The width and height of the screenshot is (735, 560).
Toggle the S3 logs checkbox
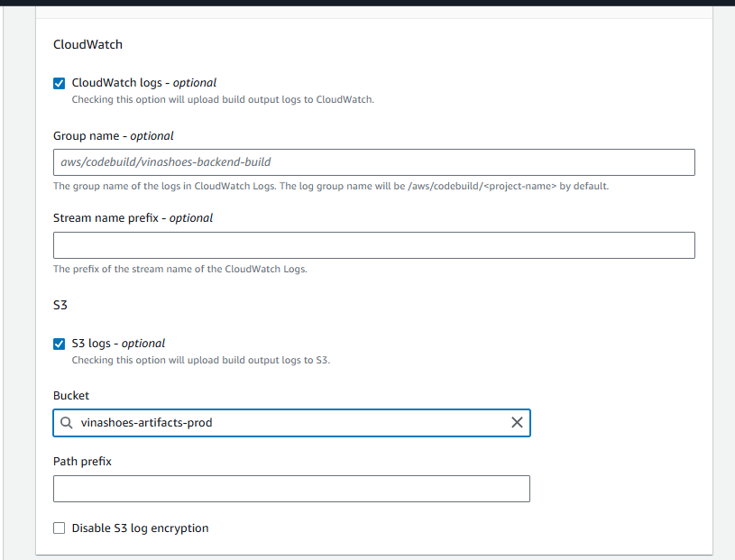click(60, 344)
